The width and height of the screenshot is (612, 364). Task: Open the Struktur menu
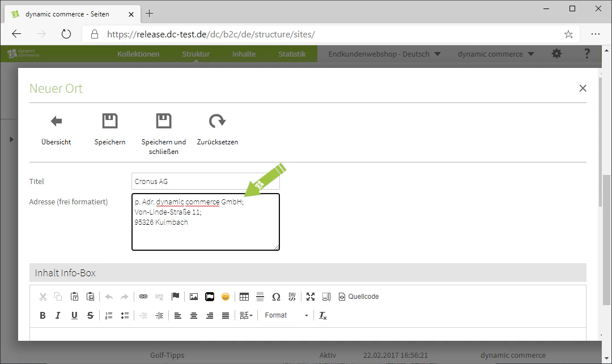pos(195,54)
